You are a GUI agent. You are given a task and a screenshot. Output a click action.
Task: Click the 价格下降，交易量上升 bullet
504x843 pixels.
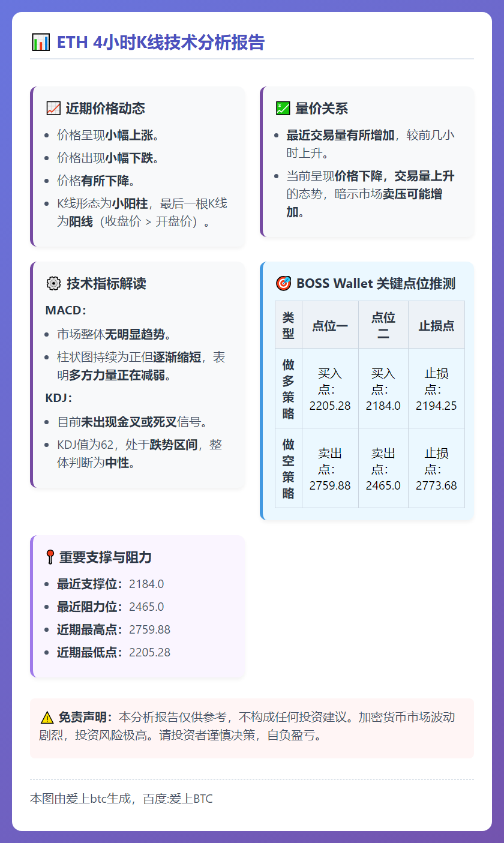click(370, 194)
